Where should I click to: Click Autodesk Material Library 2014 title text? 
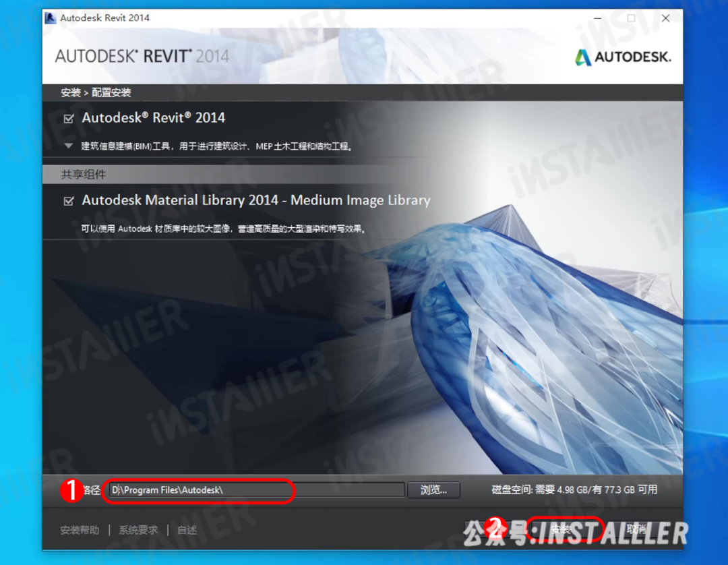(x=256, y=200)
